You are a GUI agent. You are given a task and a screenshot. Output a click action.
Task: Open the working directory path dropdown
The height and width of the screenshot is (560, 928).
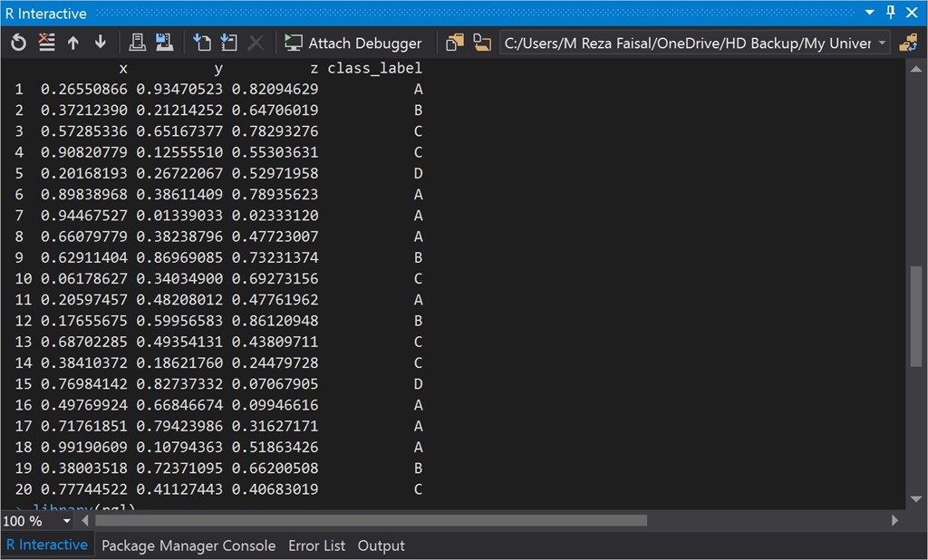coord(882,43)
